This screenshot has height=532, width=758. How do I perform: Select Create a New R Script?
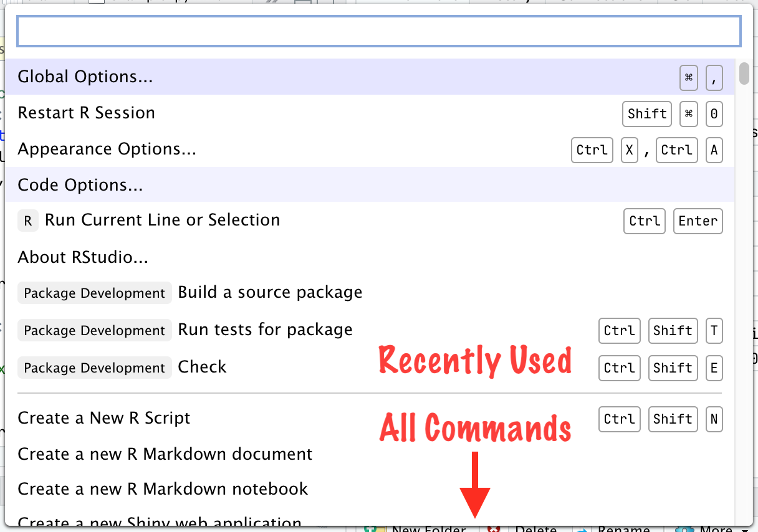pyautogui.click(x=104, y=418)
